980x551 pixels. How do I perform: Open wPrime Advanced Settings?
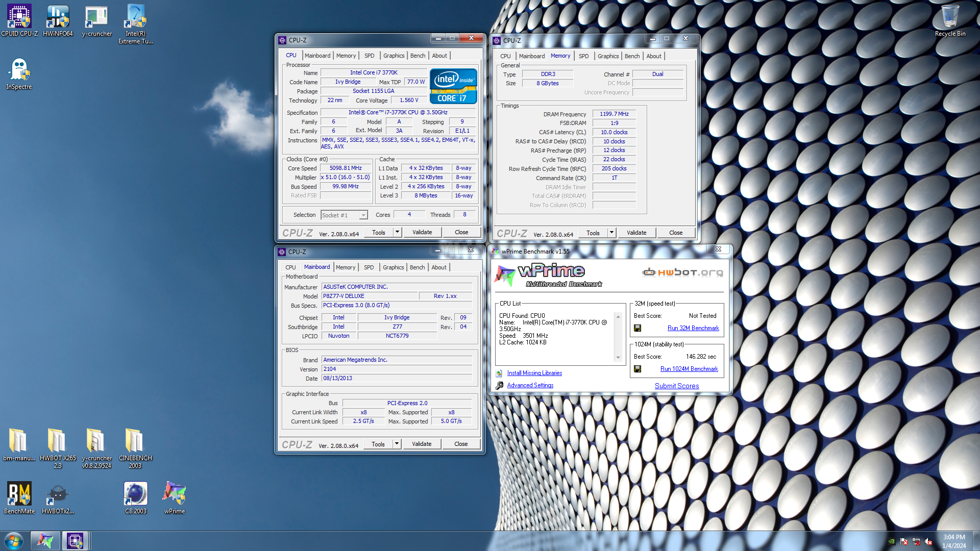coord(530,385)
